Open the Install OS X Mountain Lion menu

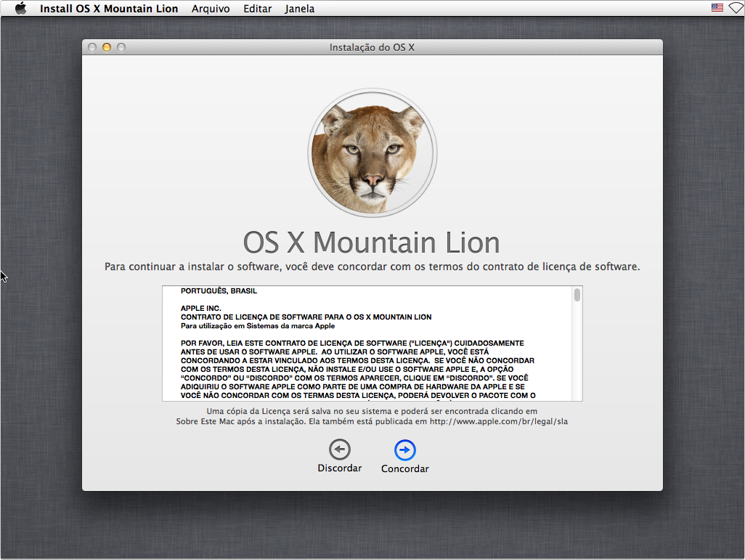click(109, 9)
